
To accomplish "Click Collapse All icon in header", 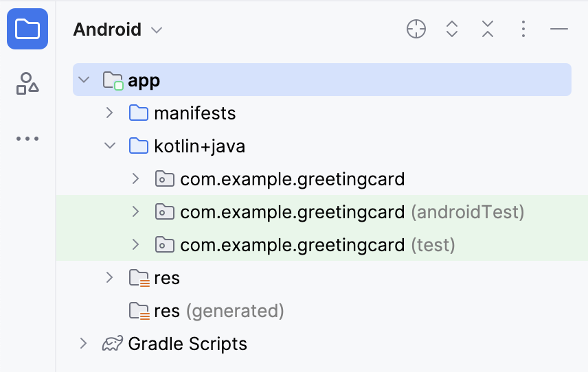I will tap(488, 29).
